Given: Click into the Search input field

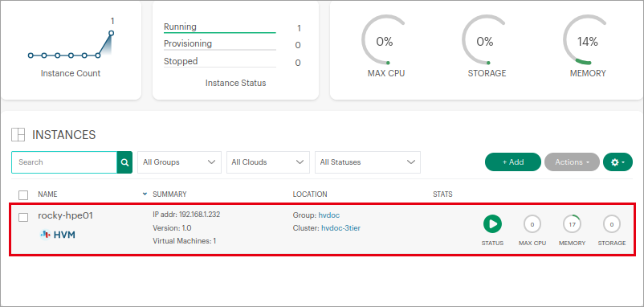Looking at the screenshot, I should [x=64, y=162].
